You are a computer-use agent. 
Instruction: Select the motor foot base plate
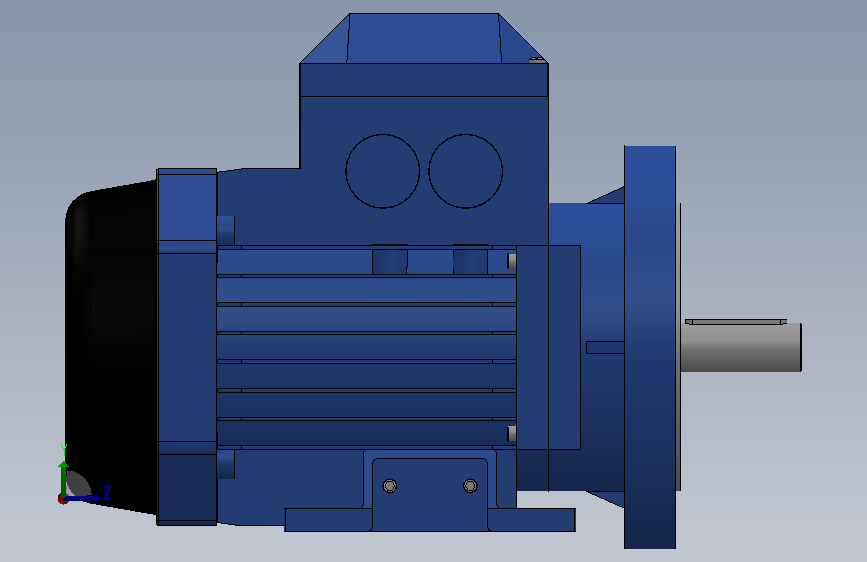430,520
